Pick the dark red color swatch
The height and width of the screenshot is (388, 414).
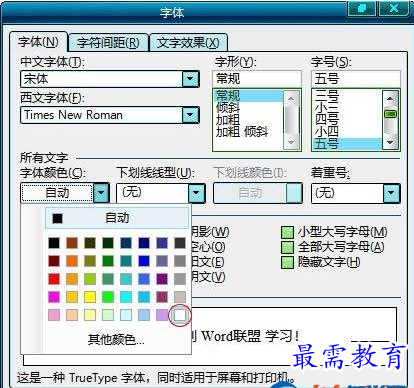(54, 261)
